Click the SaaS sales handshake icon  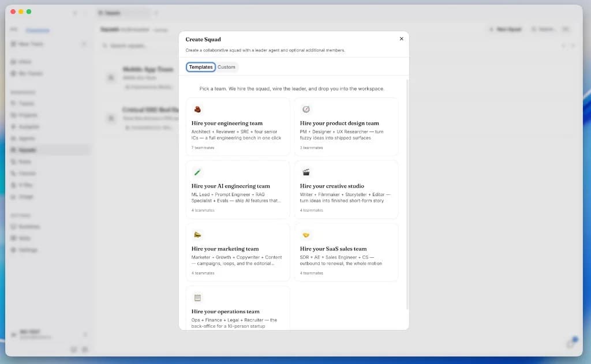click(x=306, y=235)
